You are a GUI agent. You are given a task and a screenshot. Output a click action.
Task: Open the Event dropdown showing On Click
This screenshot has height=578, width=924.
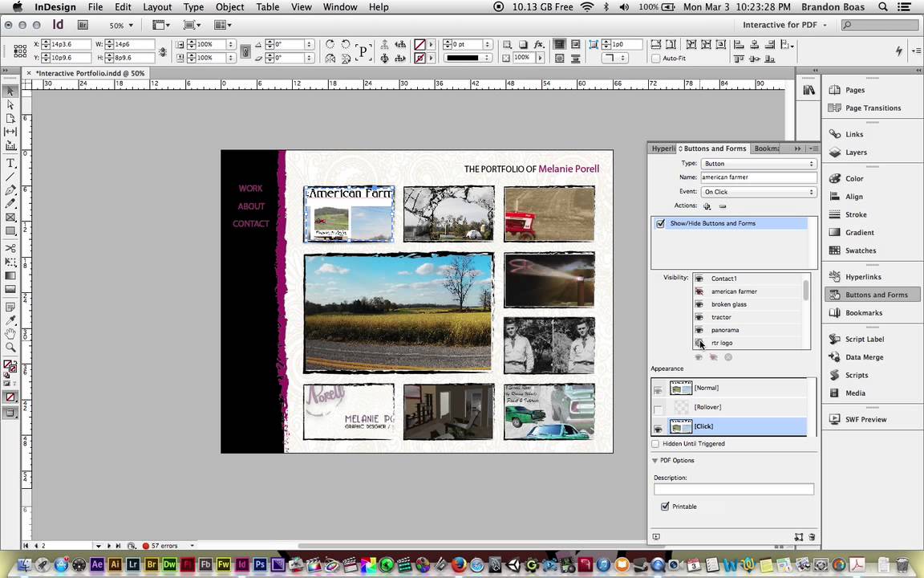coord(759,192)
